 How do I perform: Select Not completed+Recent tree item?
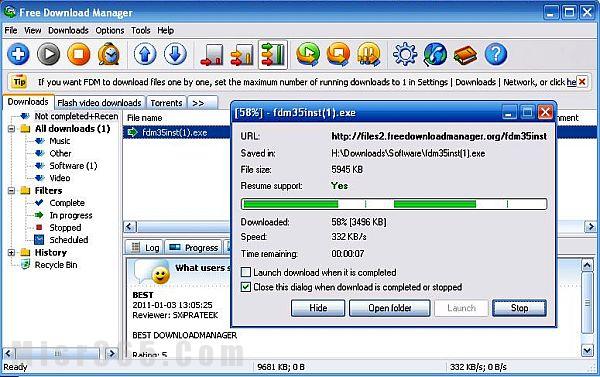tap(76, 116)
